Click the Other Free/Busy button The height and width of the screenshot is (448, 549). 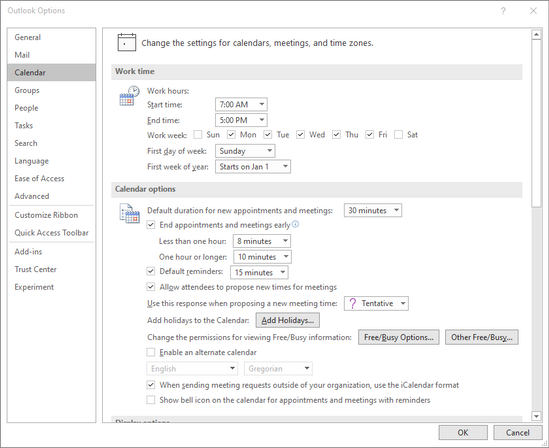click(481, 337)
